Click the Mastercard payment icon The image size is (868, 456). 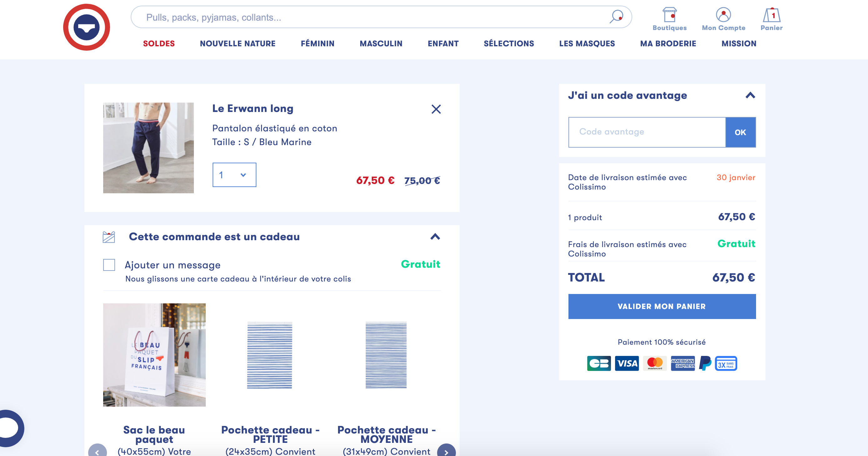(655, 363)
